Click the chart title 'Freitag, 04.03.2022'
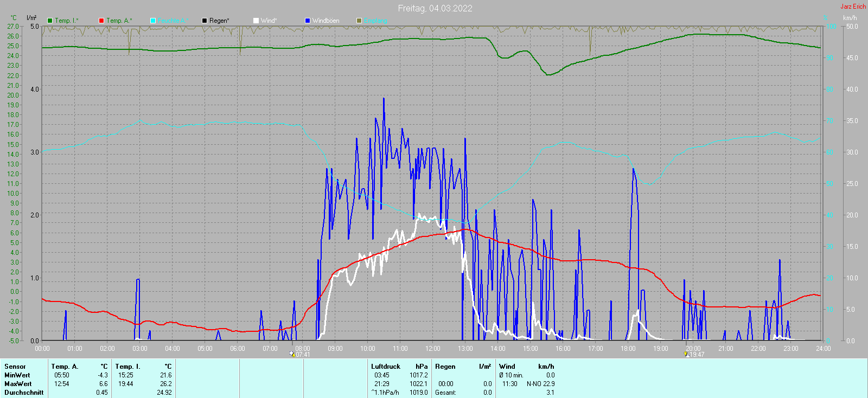This screenshot has height=398, width=868. click(435, 8)
